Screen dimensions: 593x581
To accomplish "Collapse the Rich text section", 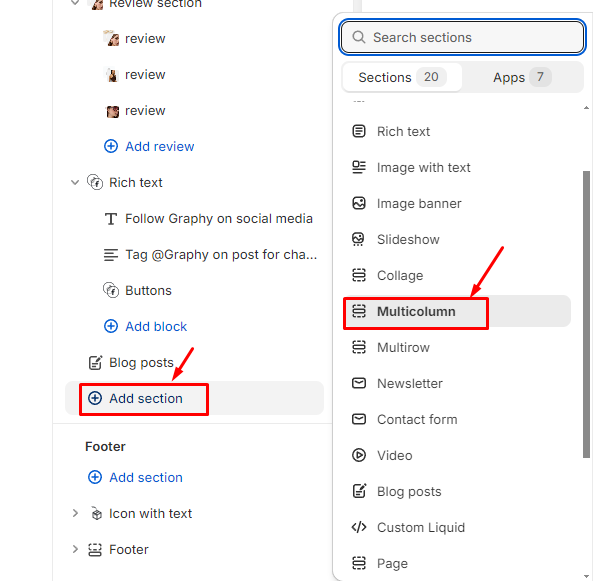I will [75, 182].
